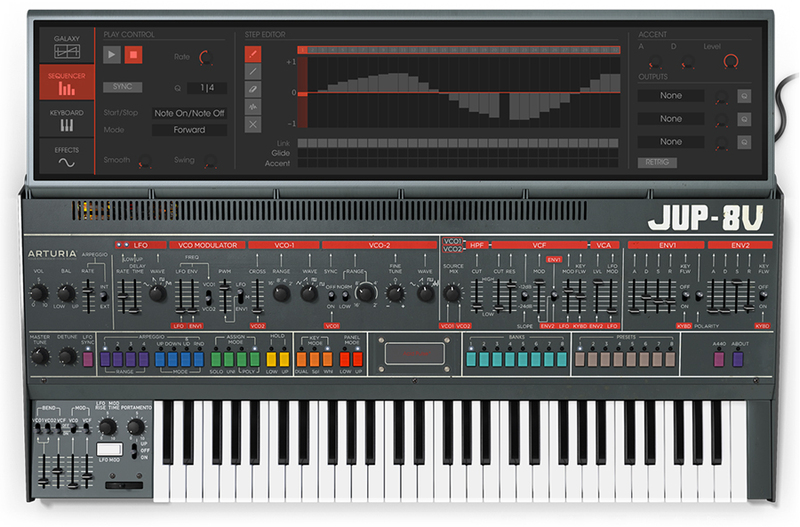Click the Smooth knob

pyautogui.click(x=145, y=161)
